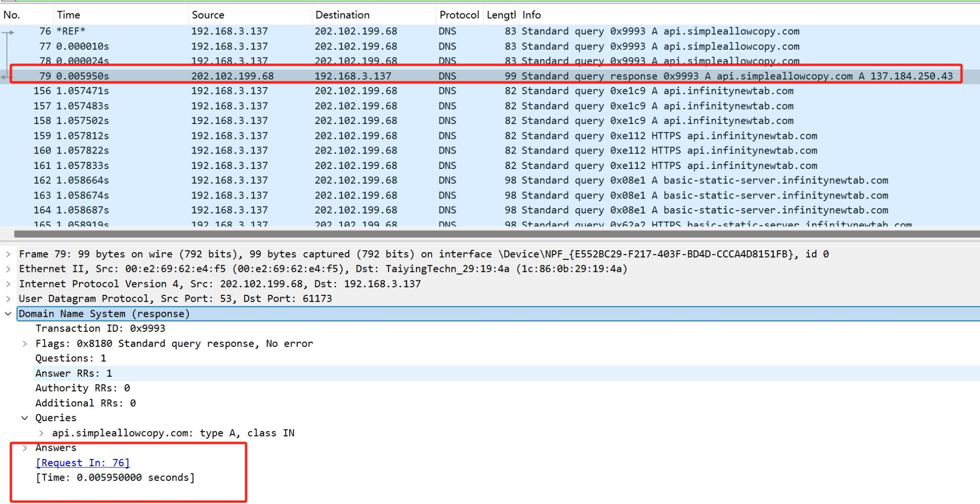The image size is (980, 504).
Task: Sort by the Protocol column header
Action: [459, 15]
